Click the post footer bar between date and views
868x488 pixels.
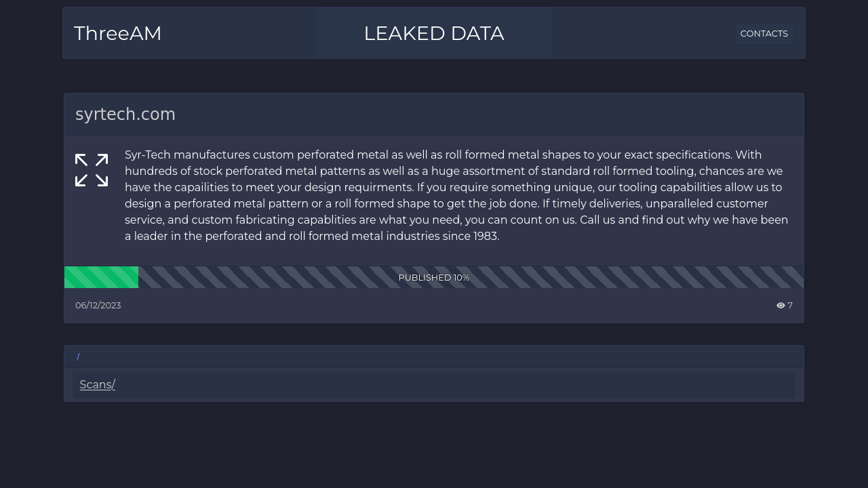pyautogui.click(x=448, y=306)
